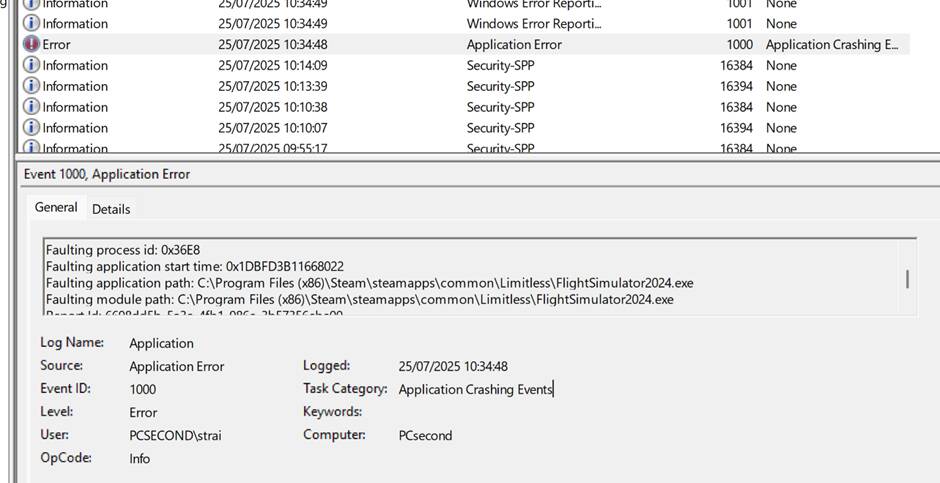Select Security-SPP event 16394 at 10:13:39
Viewport: 940px width, 483px height.
click(x=465, y=86)
